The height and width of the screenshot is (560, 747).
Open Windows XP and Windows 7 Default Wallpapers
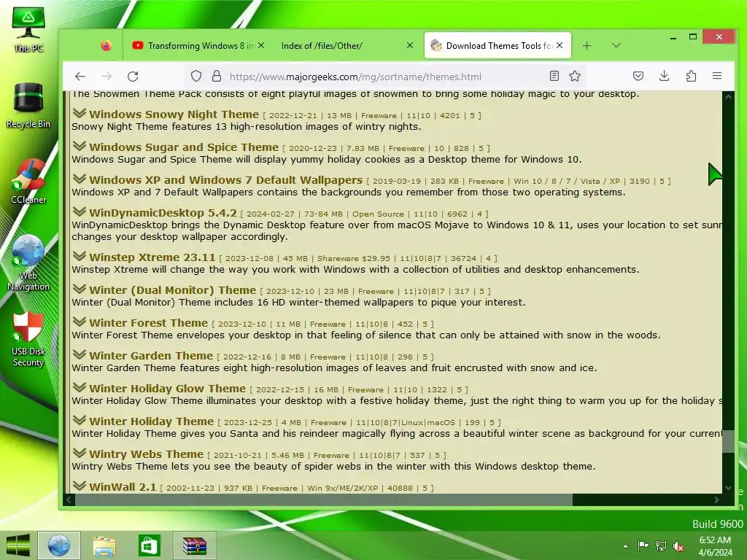tap(226, 180)
